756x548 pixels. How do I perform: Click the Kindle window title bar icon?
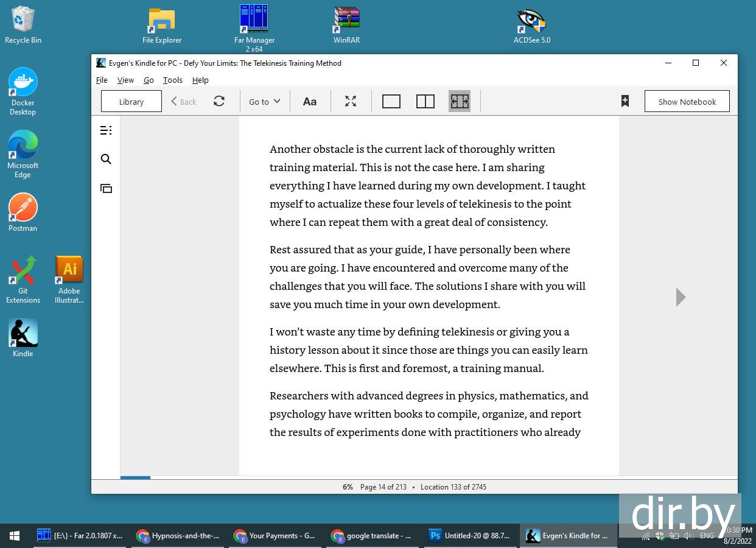tap(101, 63)
